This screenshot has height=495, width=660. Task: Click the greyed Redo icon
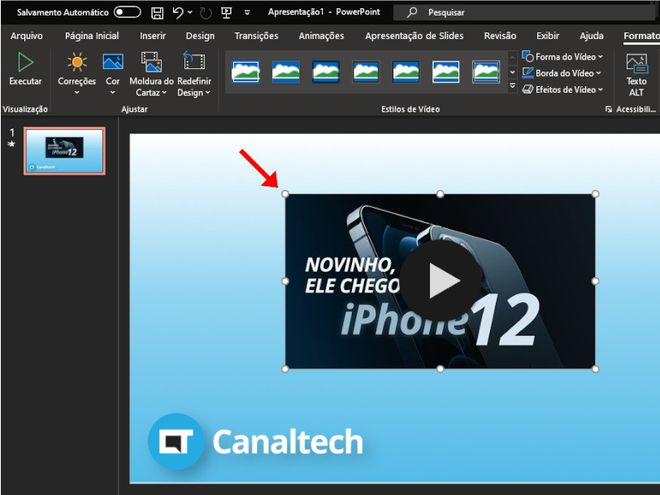click(206, 13)
